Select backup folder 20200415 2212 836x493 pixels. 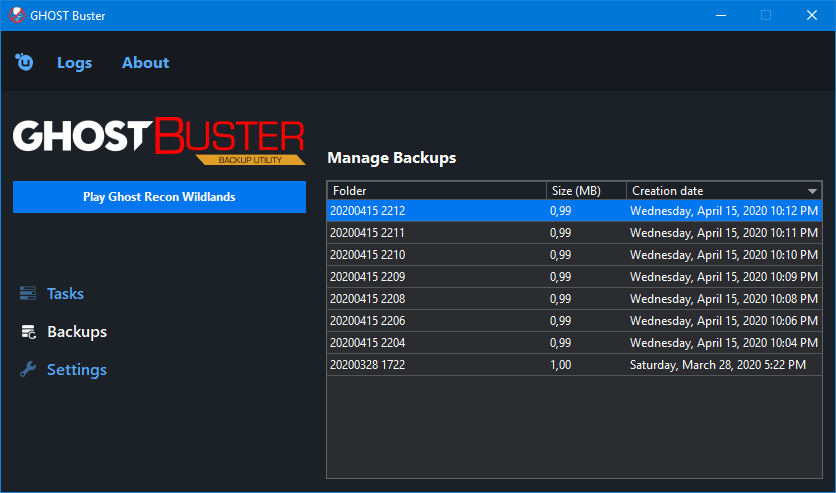(x=367, y=211)
